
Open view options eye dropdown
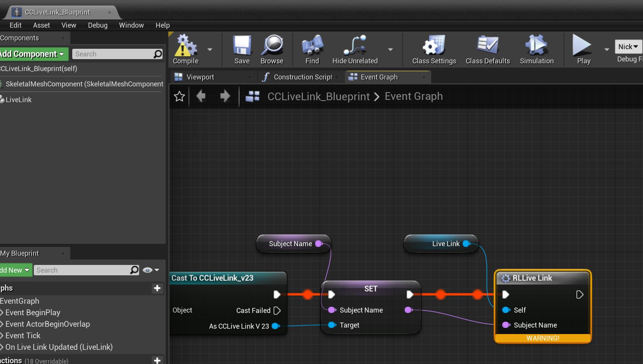pyautogui.click(x=151, y=270)
